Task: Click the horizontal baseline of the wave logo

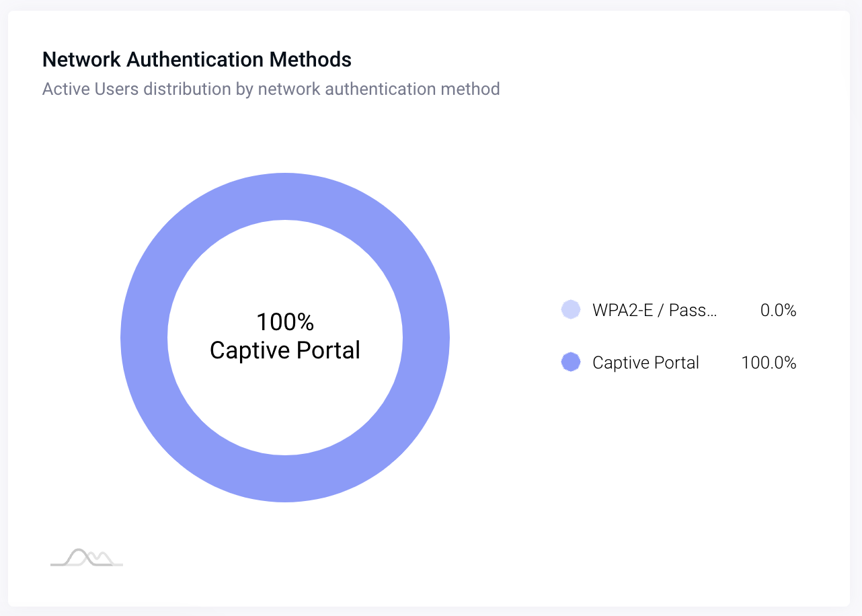Action: click(x=87, y=565)
